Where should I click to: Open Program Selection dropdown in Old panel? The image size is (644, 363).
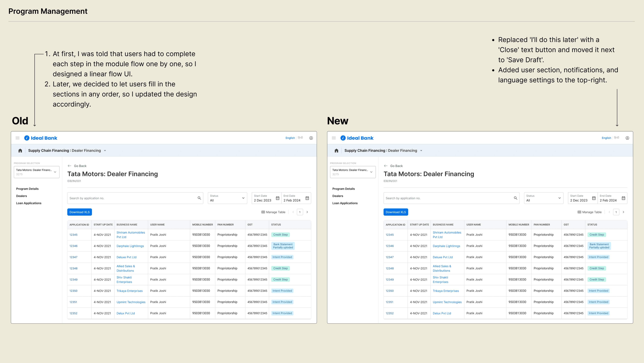[36, 172]
